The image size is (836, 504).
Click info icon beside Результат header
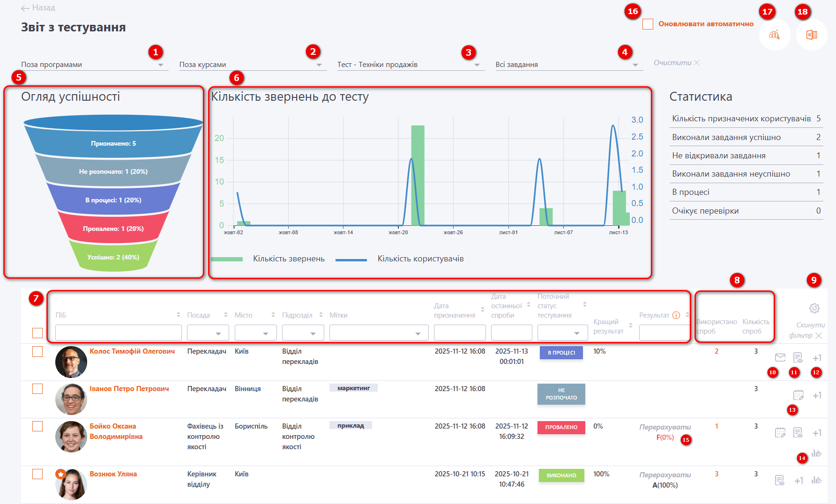676,315
